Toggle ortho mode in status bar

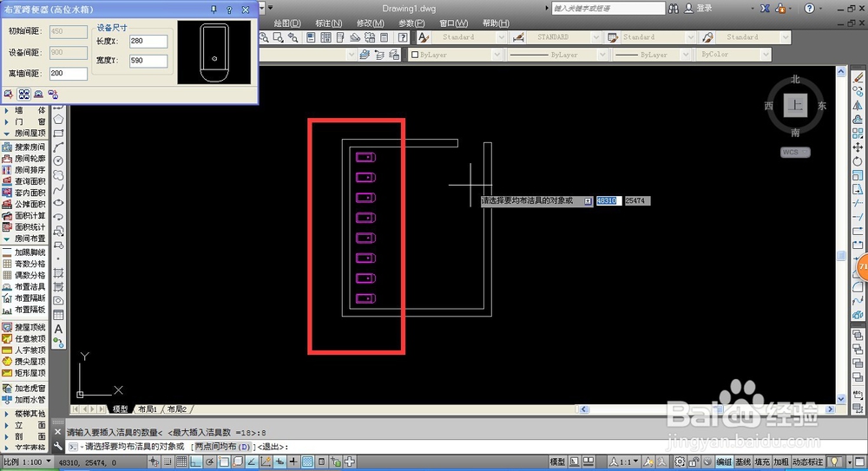[x=195, y=461]
